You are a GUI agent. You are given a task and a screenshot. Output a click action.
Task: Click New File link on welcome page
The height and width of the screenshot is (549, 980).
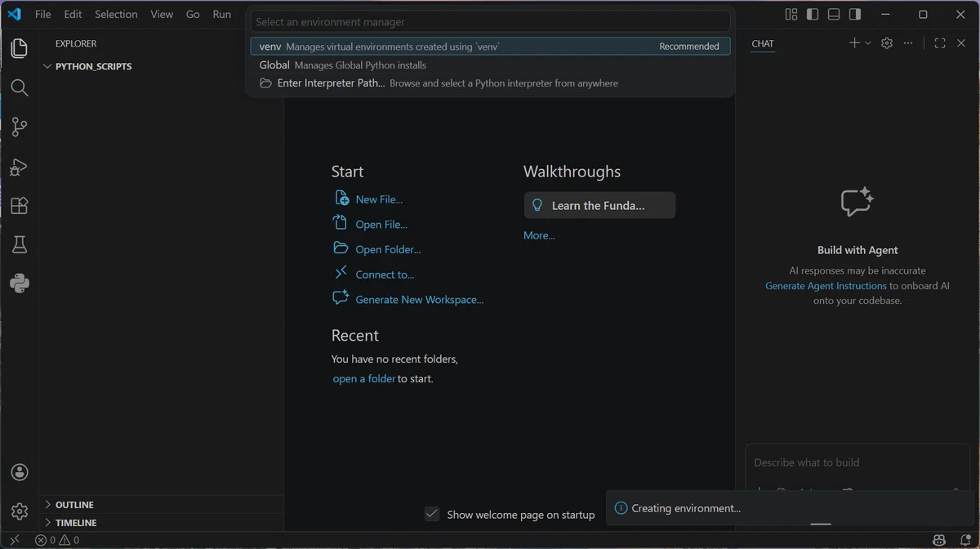tap(379, 199)
